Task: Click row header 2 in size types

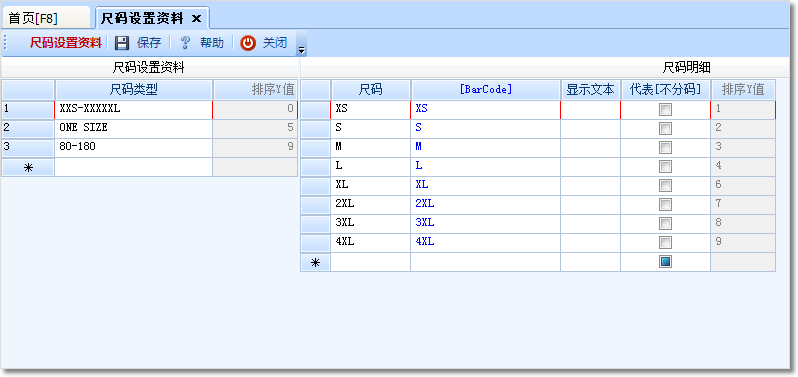Action: tap(28, 128)
